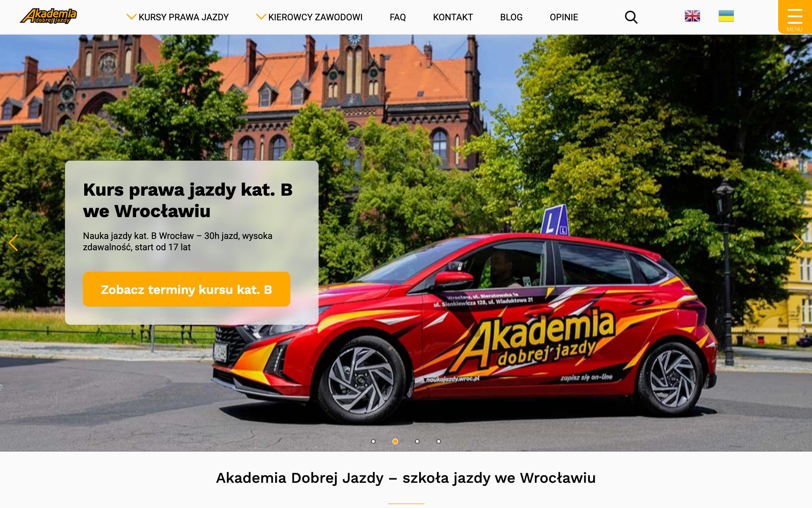Open the search magnifier icon

tap(631, 17)
